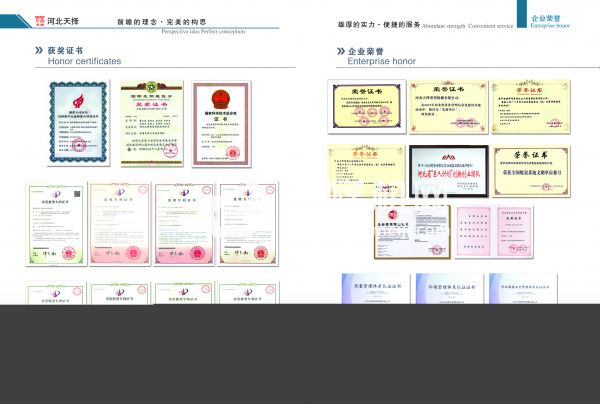This screenshot has width=600, height=404.
Task: Open the business license with red frame
Action: click(x=410, y=232)
